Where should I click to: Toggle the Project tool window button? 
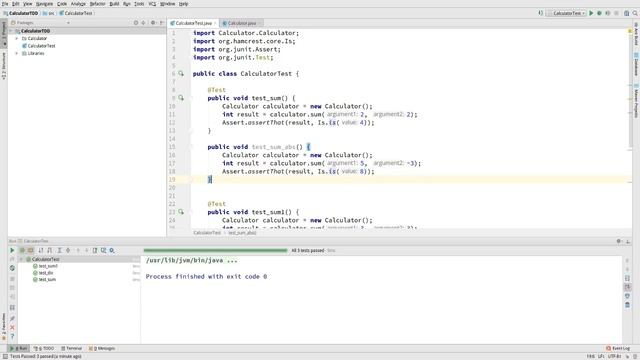pos(4,33)
